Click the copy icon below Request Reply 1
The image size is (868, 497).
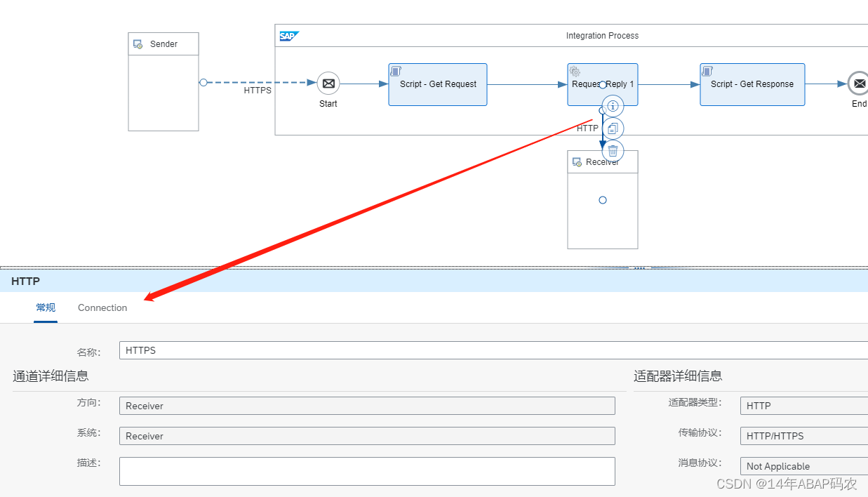[x=613, y=128]
